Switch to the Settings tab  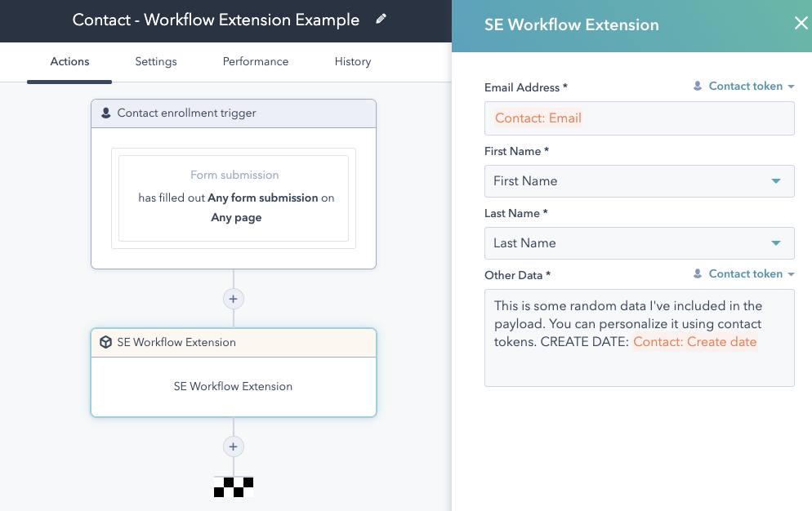(155, 61)
